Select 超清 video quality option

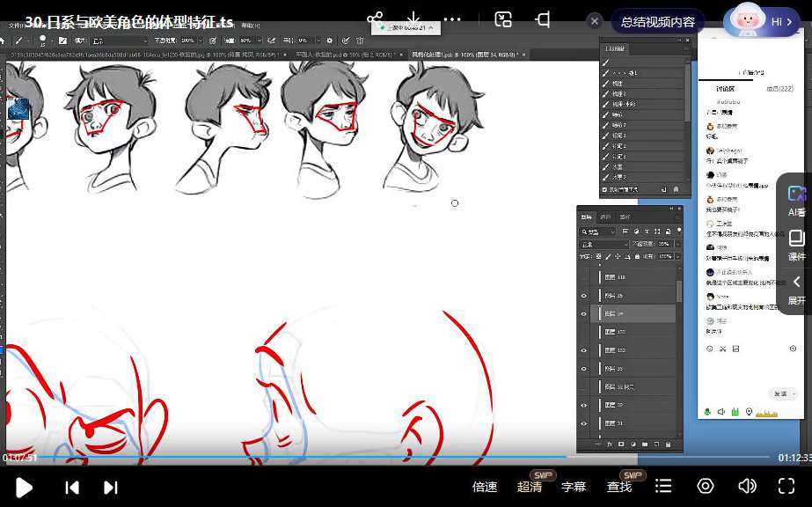530,487
